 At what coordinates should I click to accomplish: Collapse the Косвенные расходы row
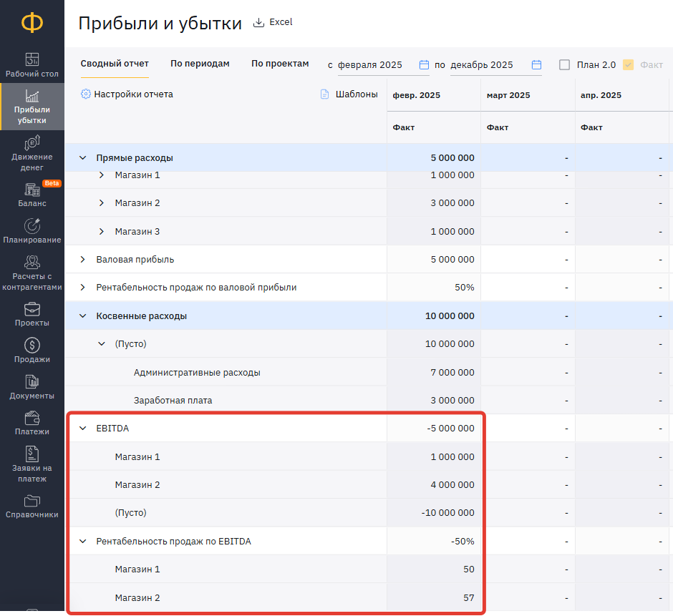pos(83,316)
